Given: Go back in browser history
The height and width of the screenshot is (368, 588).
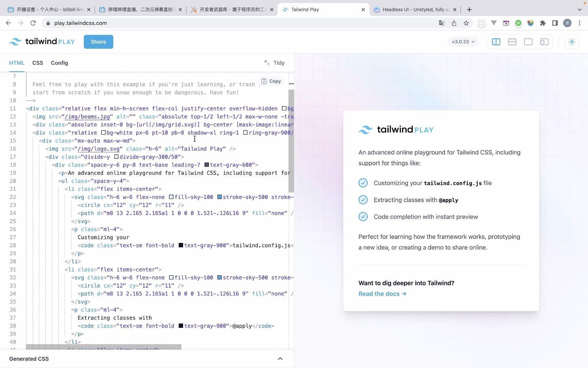Looking at the screenshot, I should [x=9, y=23].
